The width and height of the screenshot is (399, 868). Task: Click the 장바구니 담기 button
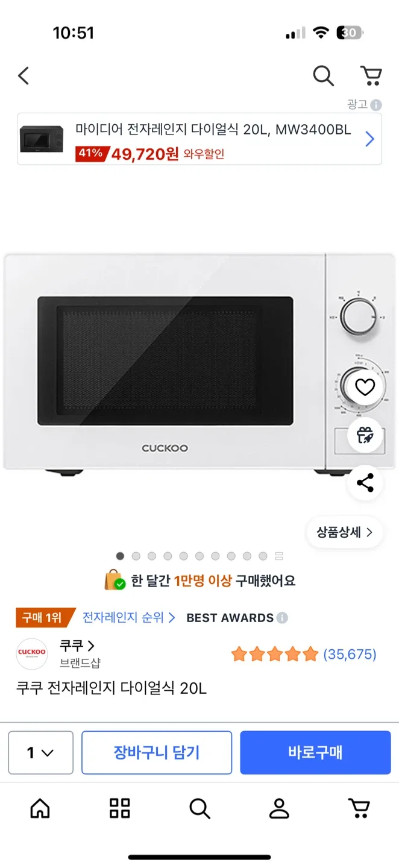157,752
